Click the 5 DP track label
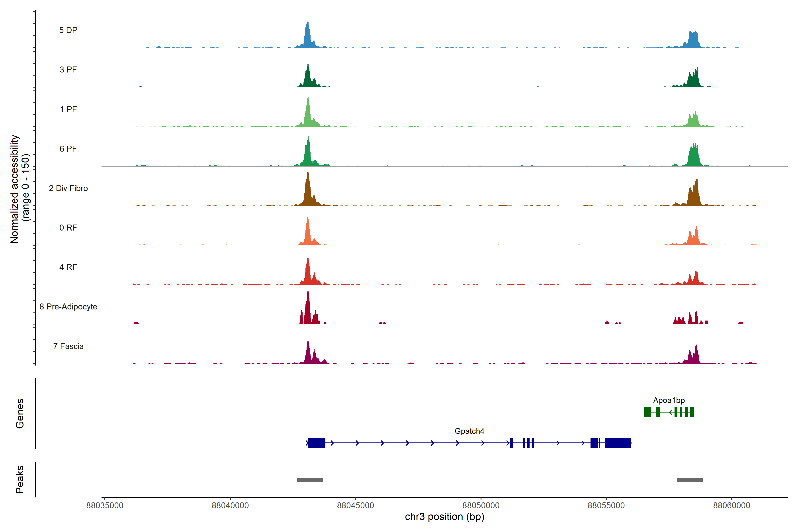Viewport: 798px width, 532px height. (68, 30)
